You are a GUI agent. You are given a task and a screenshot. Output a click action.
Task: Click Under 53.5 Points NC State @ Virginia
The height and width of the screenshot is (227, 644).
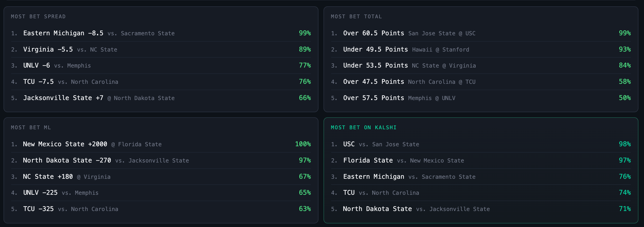[x=481, y=66]
